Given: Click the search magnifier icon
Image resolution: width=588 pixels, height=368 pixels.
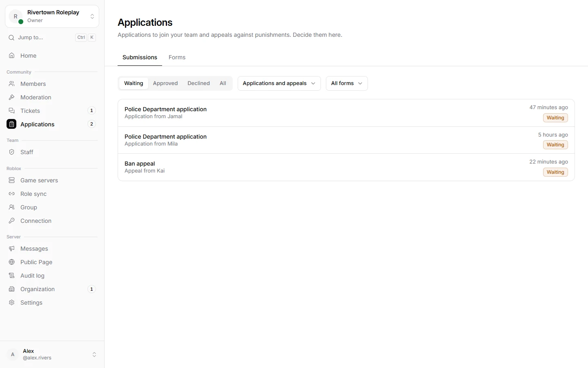Looking at the screenshot, I should coord(11,38).
